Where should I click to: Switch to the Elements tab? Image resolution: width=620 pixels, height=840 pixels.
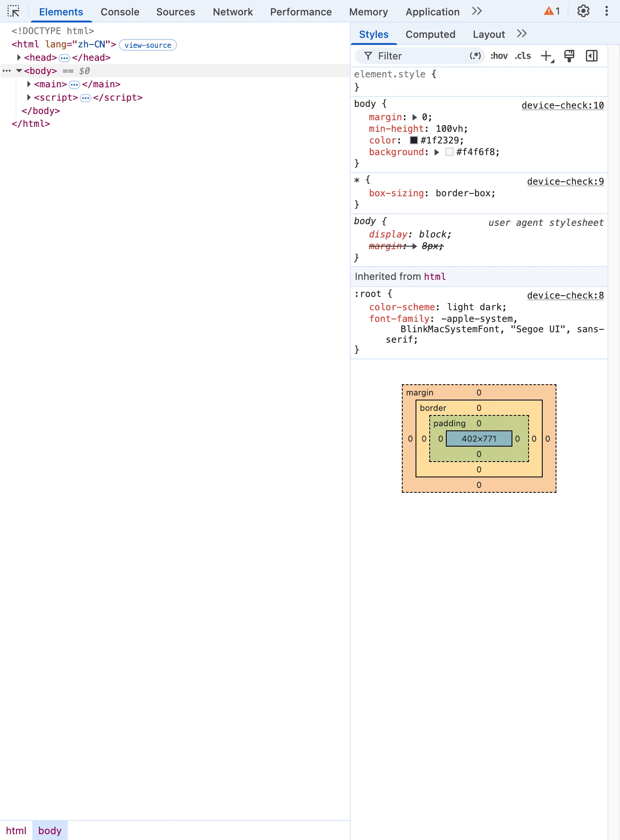pos(61,12)
